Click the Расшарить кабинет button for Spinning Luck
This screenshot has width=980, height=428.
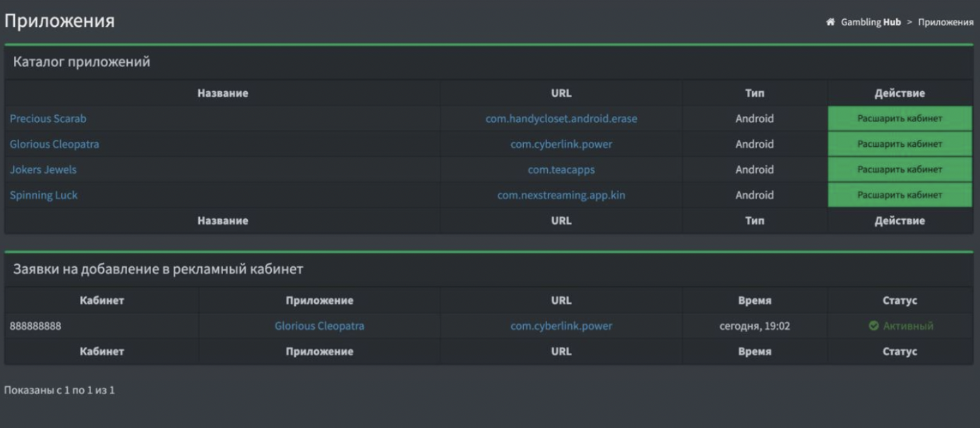coord(900,195)
